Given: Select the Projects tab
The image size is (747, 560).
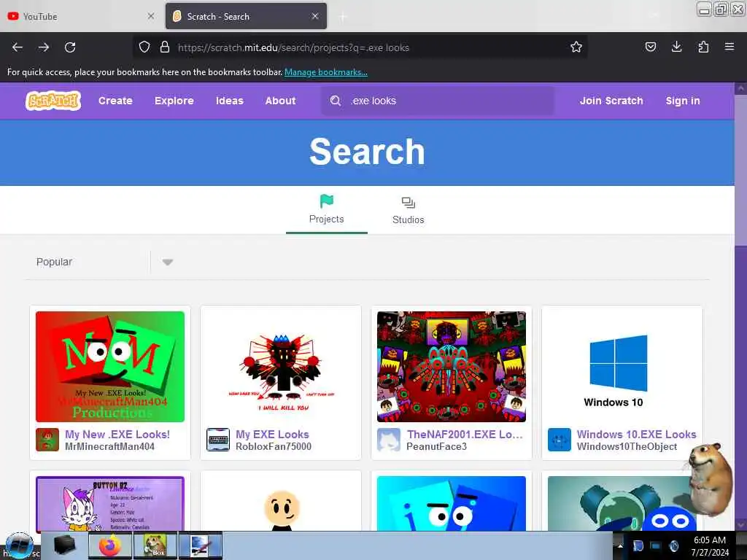Looking at the screenshot, I should (327, 210).
